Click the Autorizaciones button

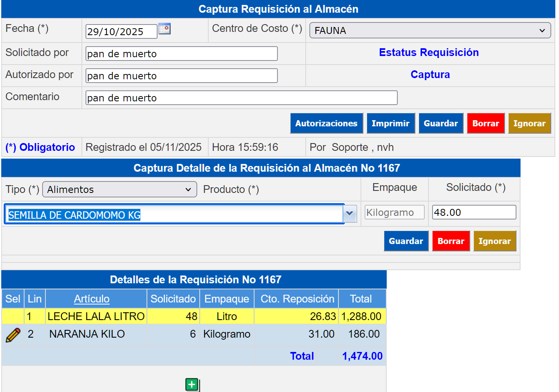(326, 123)
